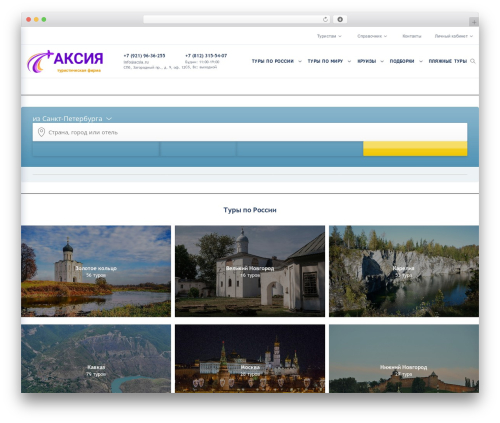Click the search magnifier icon in navigation
The image size is (500, 423).
coord(473,61)
